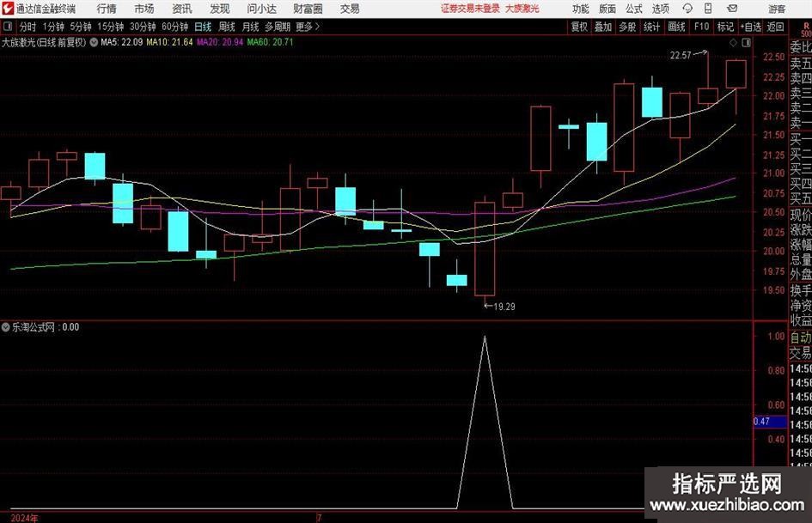The image size is (812, 523).
Task: Click the 乐淘公式网 indicator settings icon
Action: coord(6,327)
